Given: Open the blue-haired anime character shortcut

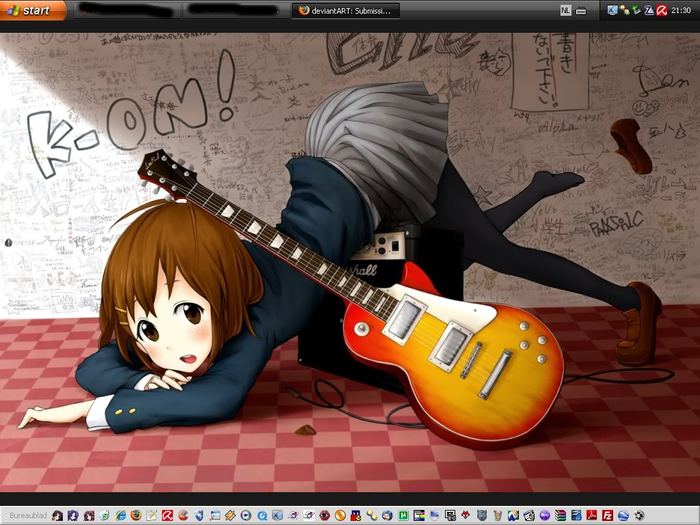Looking at the screenshot, I should [73, 516].
